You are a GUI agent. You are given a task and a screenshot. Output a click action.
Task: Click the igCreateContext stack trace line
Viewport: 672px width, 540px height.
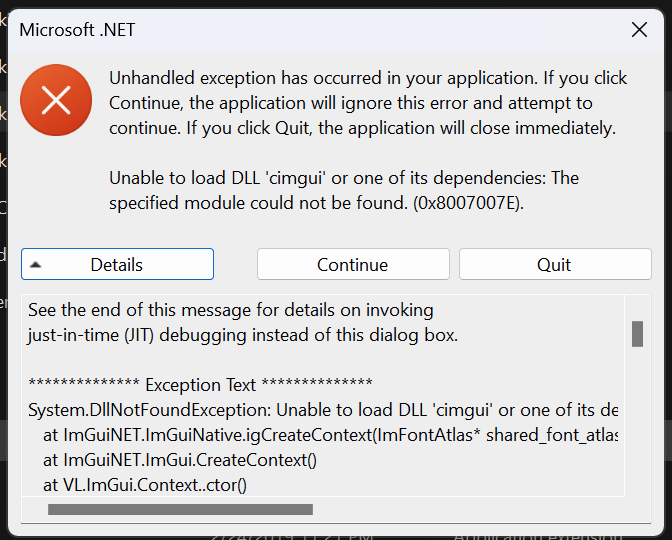pos(330,435)
